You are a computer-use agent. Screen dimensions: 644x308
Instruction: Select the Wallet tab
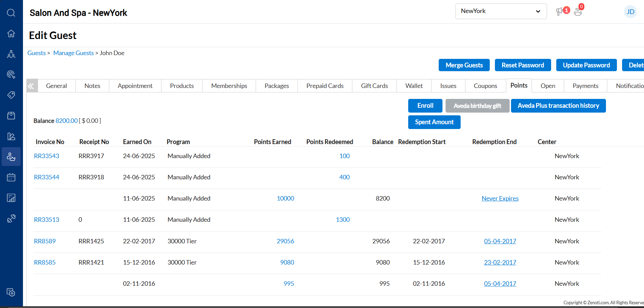point(414,86)
